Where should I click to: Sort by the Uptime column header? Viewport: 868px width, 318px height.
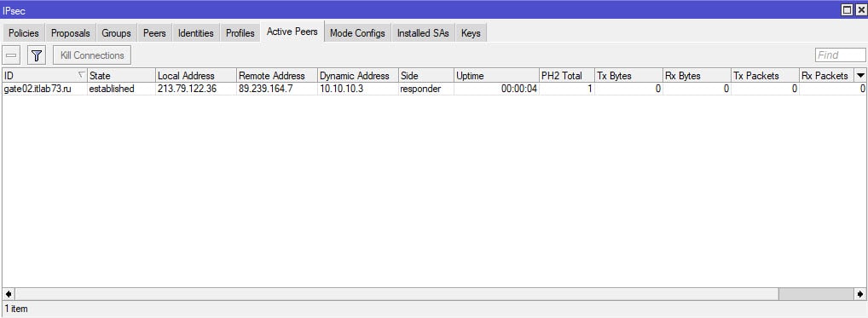coord(496,75)
